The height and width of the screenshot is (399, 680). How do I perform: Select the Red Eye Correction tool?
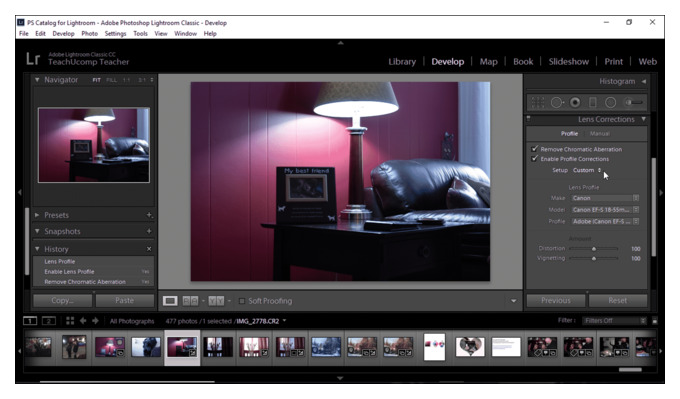tap(575, 102)
